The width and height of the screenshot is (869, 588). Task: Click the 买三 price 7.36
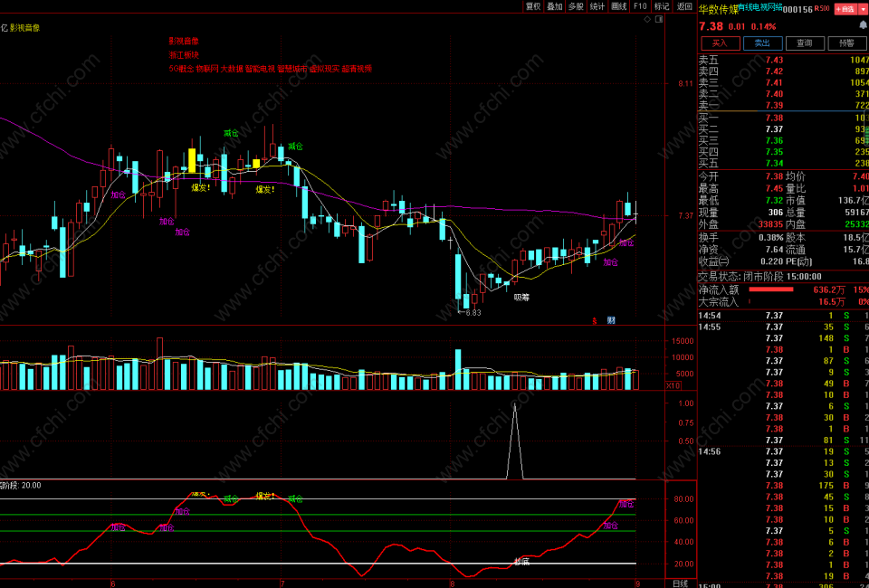point(774,140)
